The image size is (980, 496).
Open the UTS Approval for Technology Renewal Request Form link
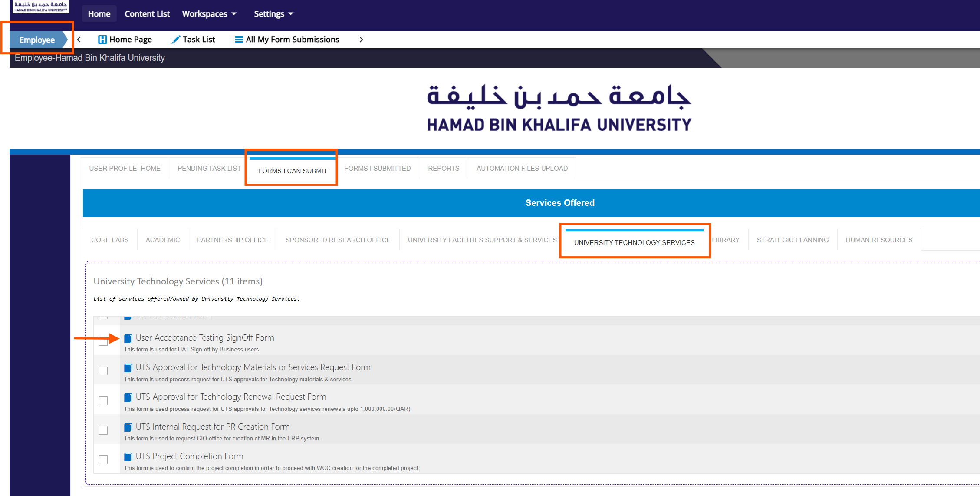[230, 397]
